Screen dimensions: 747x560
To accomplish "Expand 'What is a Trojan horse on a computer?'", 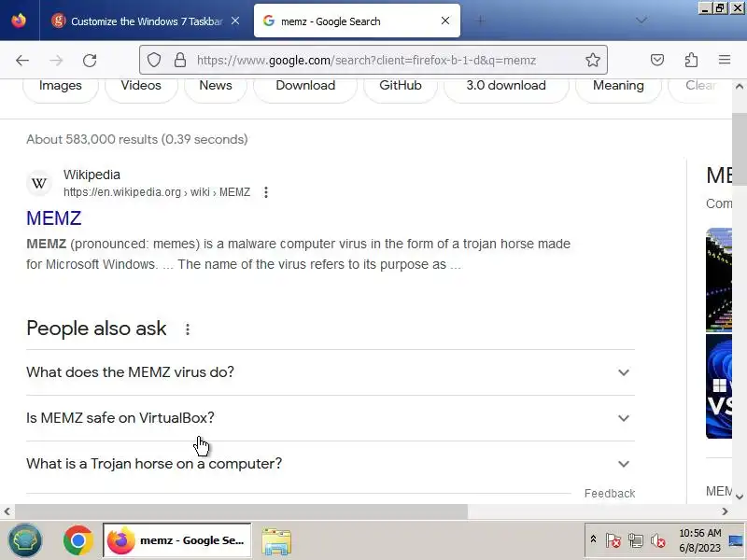I will pos(331,464).
